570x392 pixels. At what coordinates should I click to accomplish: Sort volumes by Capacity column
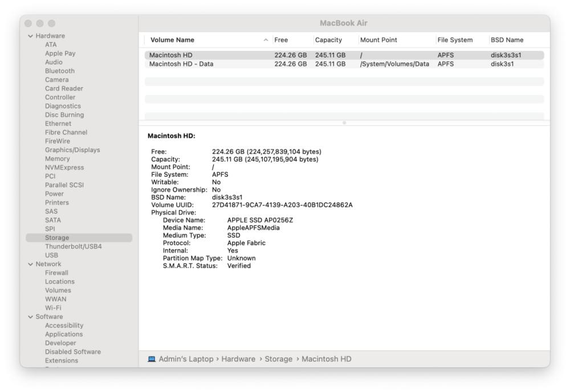point(327,40)
